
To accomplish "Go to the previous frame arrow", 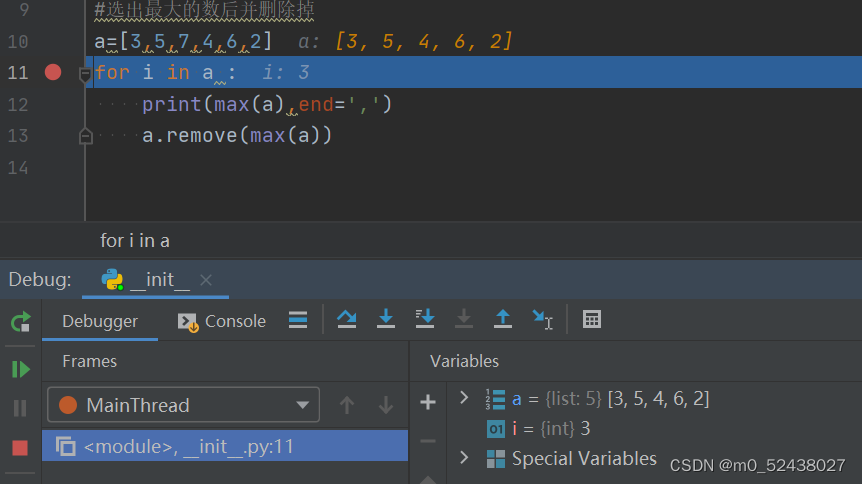I will point(347,405).
